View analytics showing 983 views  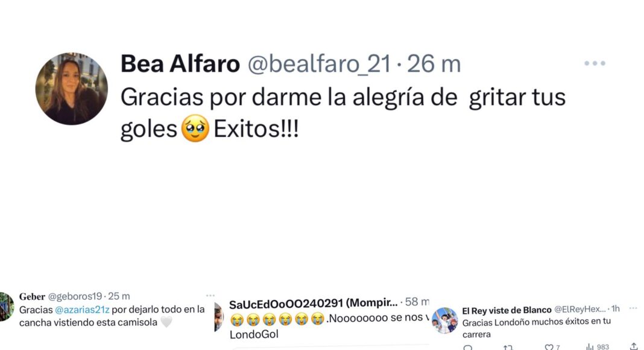tap(597, 347)
